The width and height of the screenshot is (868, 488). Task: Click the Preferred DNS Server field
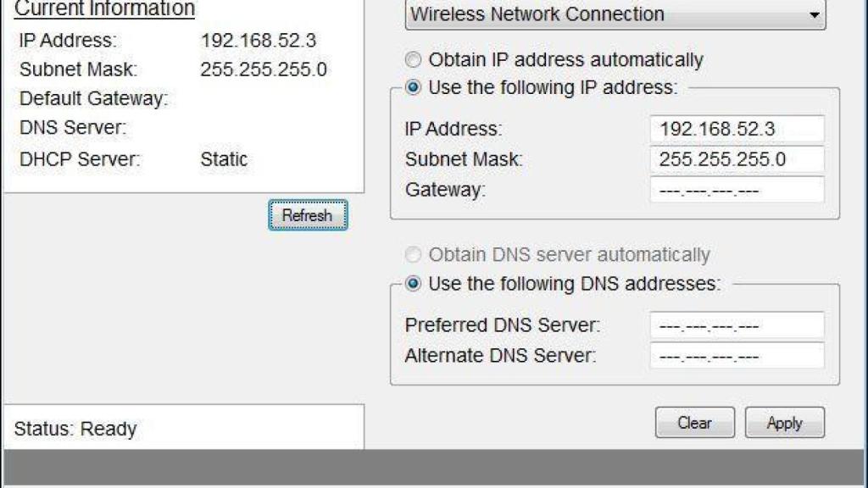pos(737,325)
